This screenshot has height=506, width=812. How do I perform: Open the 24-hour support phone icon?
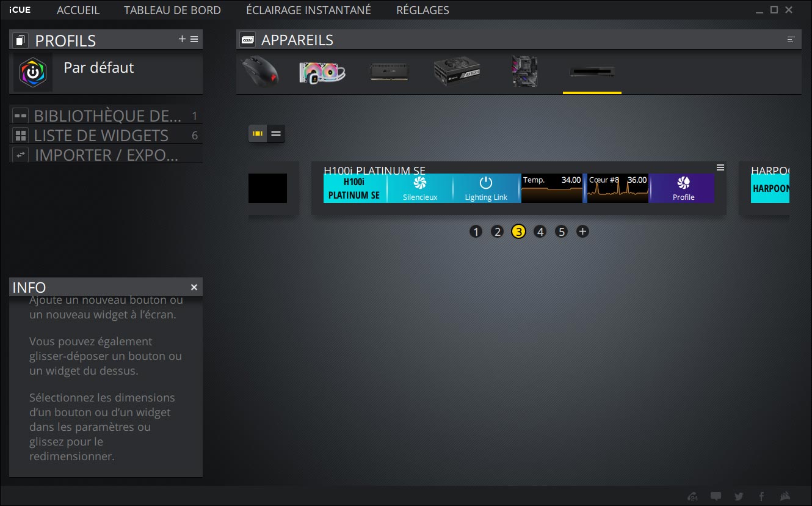tap(692, 496)
